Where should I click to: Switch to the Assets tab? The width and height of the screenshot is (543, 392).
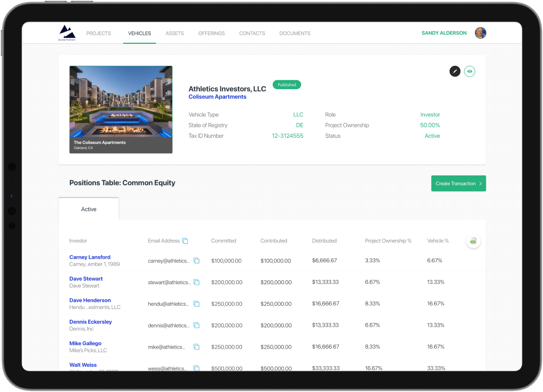pyautogui.click(x=175, y=33)
